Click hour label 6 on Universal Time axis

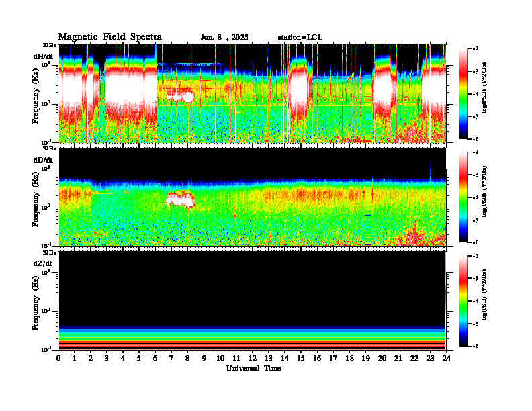click(155, 359)
